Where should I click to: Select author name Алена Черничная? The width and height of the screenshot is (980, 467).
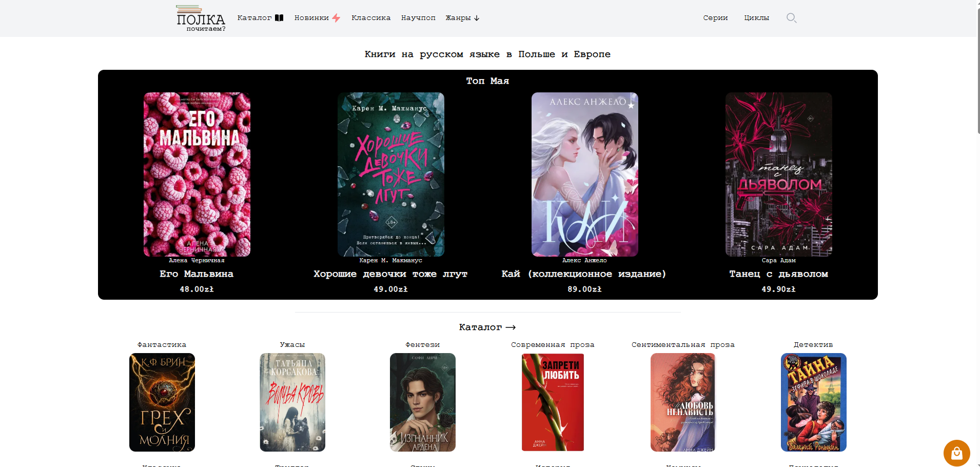197,261
